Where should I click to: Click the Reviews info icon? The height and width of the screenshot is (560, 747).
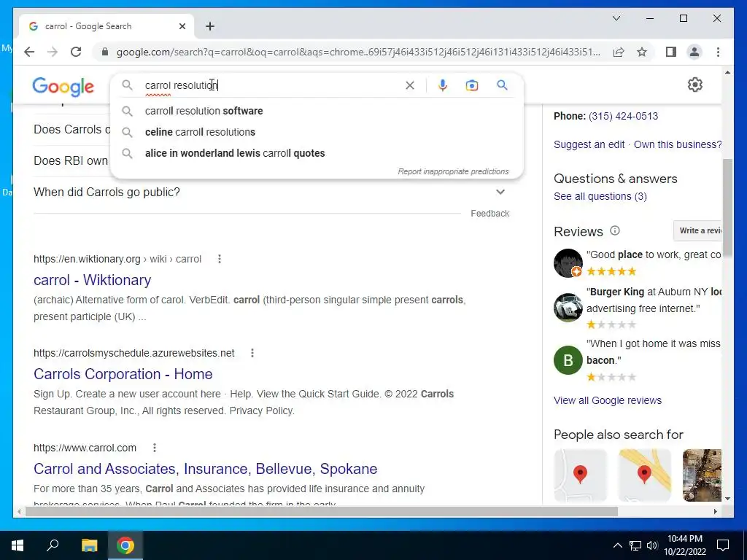click(615, 231)
